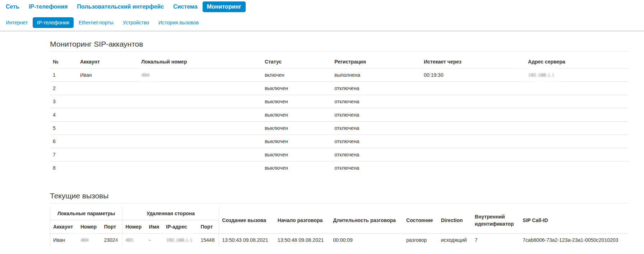Click the выполнена registration value
The height and width of the screenshot is (254, 644).
pyautogui.click(x=347, y=75)
